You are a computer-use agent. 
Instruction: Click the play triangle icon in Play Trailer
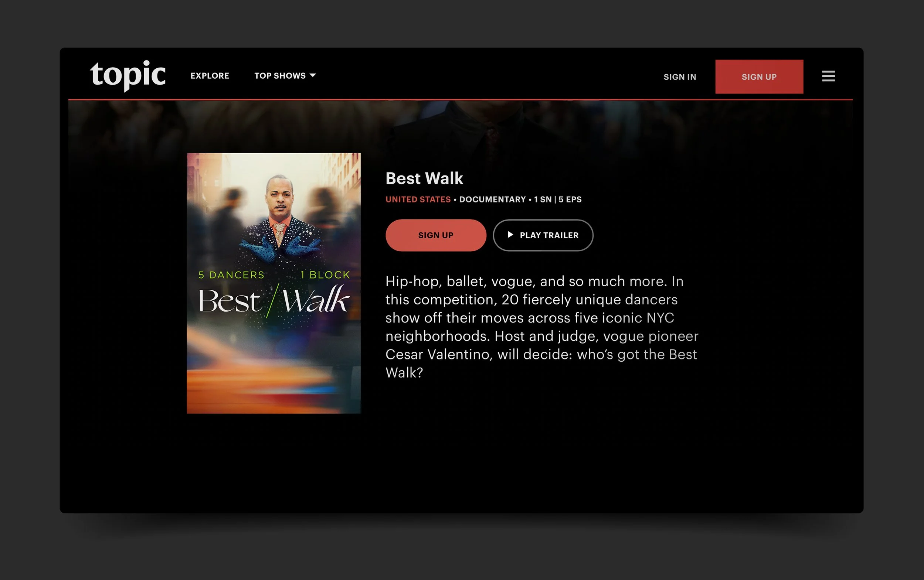(510, 235)
